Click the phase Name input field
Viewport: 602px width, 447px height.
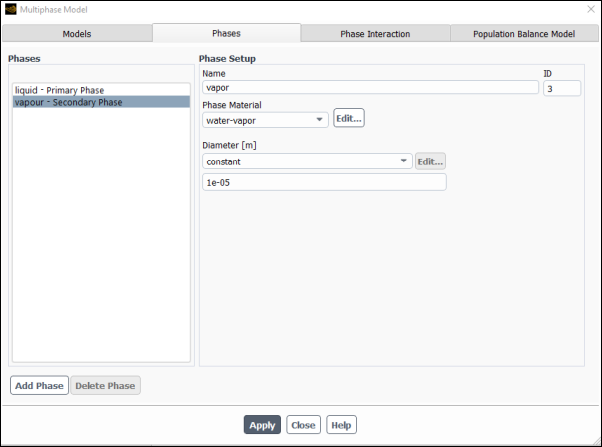pos(370,88)
